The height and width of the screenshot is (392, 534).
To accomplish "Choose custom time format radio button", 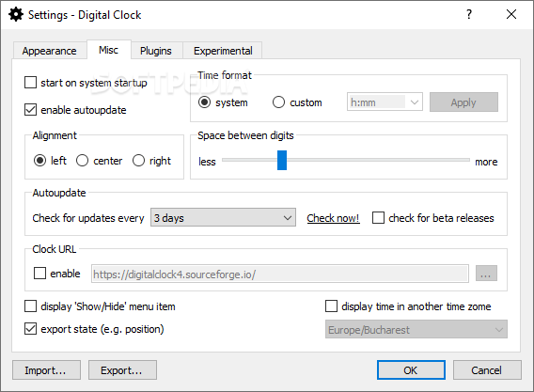I will (278, 102).
